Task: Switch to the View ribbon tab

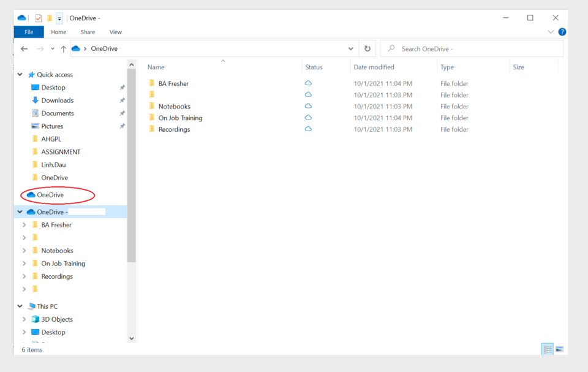Action: (x=116, y=32)
